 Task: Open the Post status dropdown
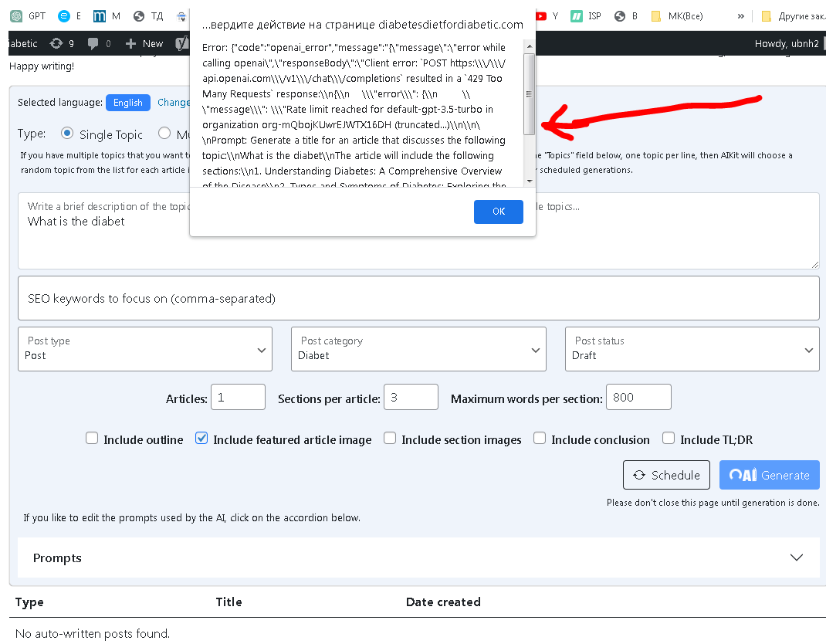click(692, 349)
